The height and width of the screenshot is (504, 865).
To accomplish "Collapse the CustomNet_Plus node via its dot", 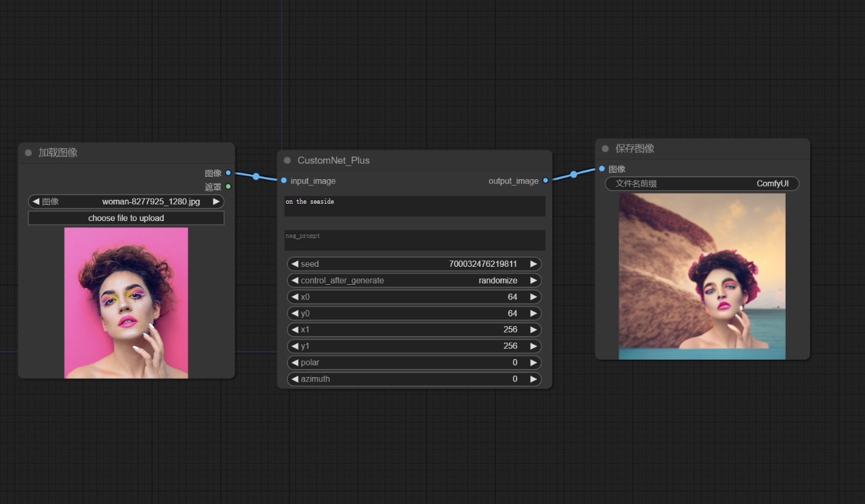I will tap(288, 160).
